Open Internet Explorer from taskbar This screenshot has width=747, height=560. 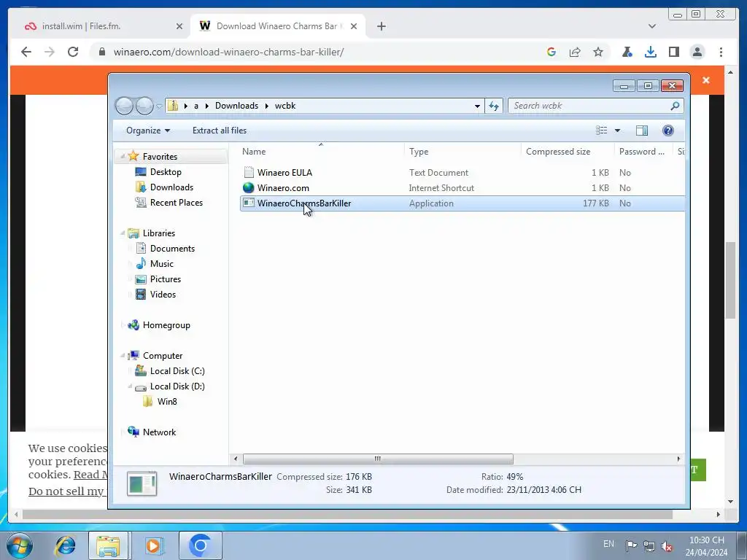[x=65, y=545]
